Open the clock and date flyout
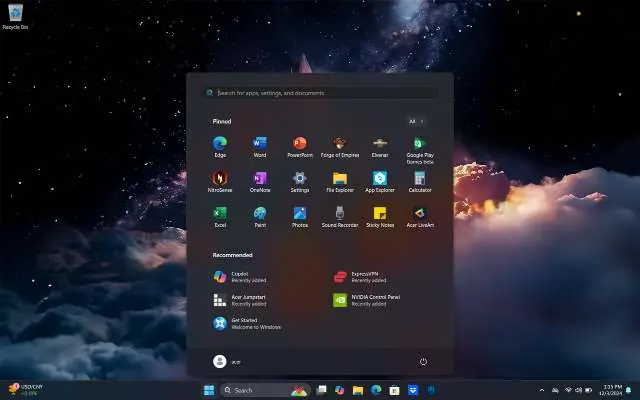Viewport: 640px width, 400px height. pos(610,390)
